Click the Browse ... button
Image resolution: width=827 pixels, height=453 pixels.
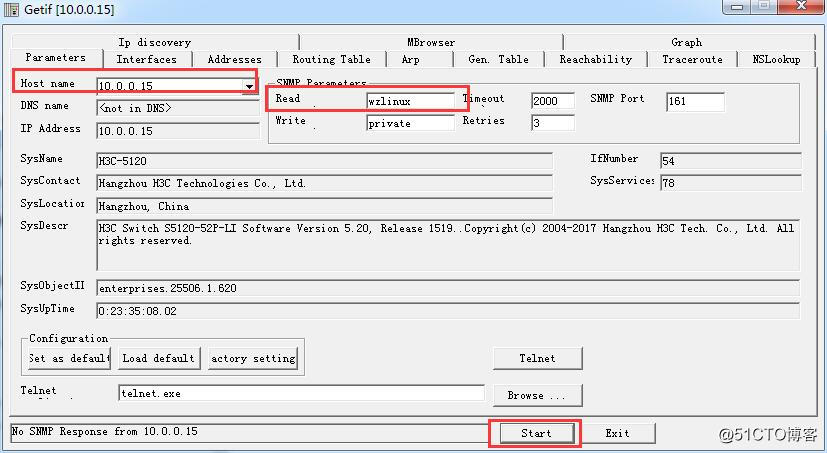(537, 396)
